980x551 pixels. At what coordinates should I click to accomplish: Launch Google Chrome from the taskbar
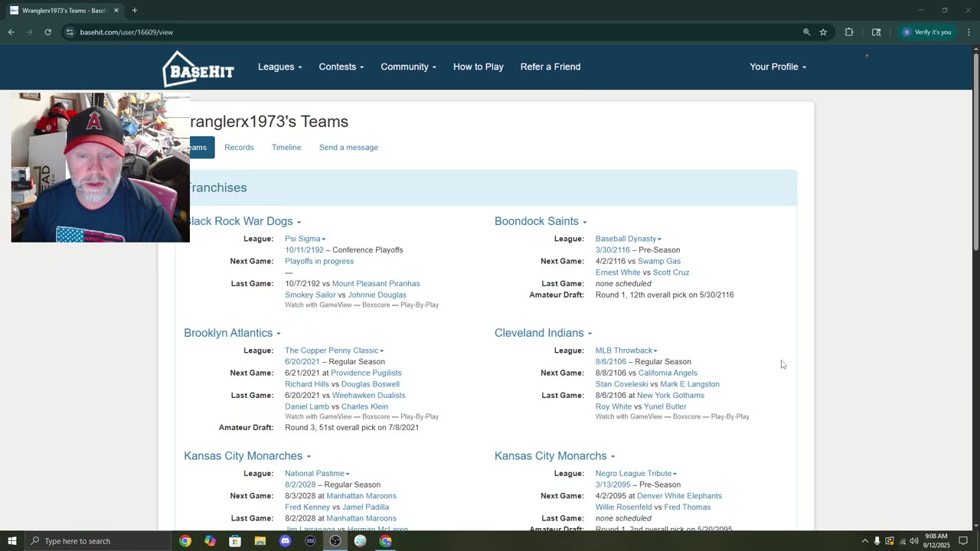(185, 541)
